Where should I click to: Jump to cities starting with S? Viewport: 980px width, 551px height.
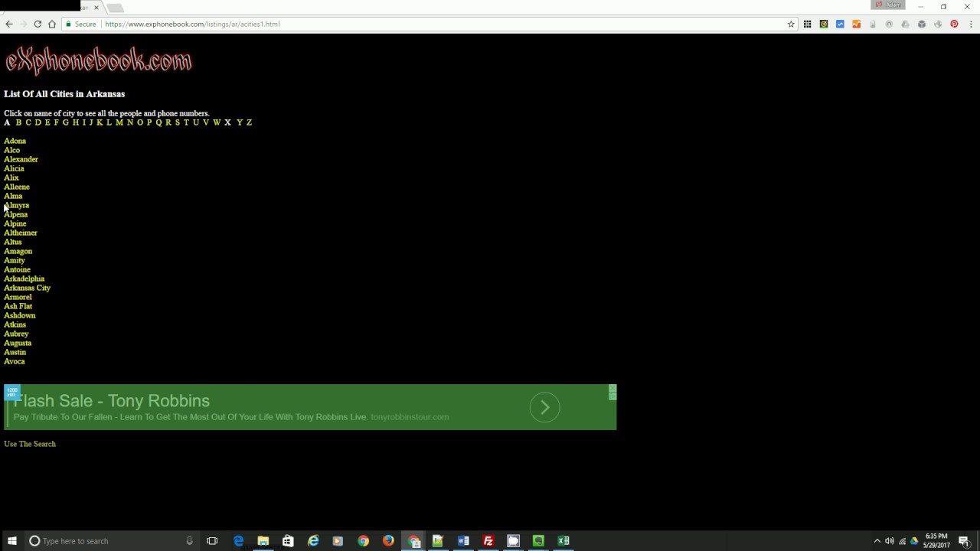(x=177, y=122)
